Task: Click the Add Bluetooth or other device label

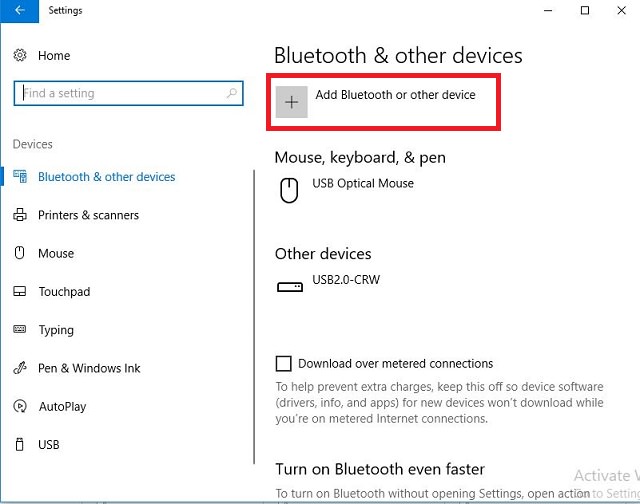Action: 395,95
